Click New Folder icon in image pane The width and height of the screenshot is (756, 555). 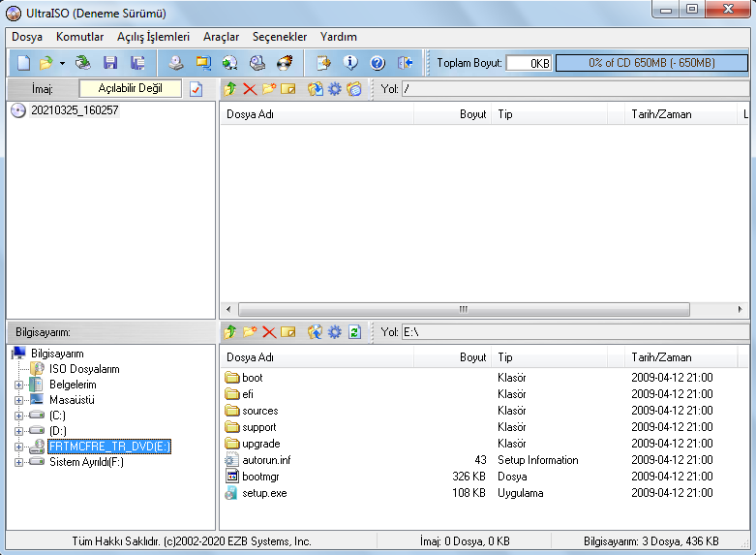[269, 89]
